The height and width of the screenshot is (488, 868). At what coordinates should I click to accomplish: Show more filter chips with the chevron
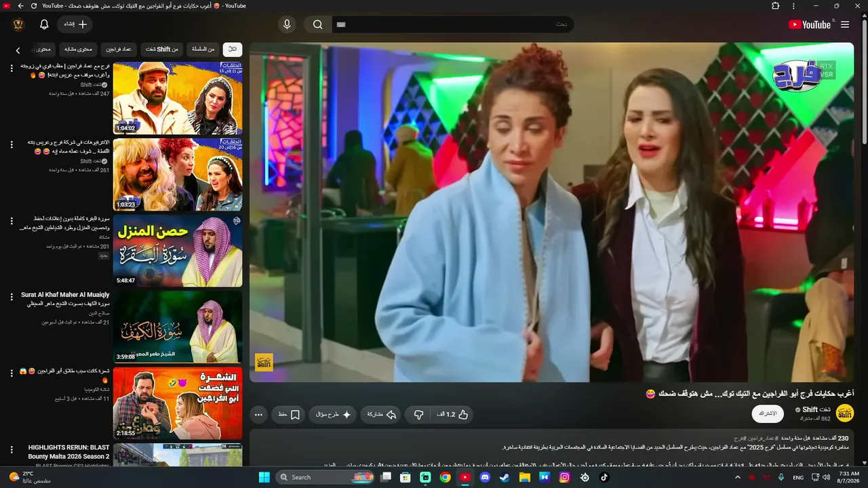pyautogui.click(x=18, y=50)
